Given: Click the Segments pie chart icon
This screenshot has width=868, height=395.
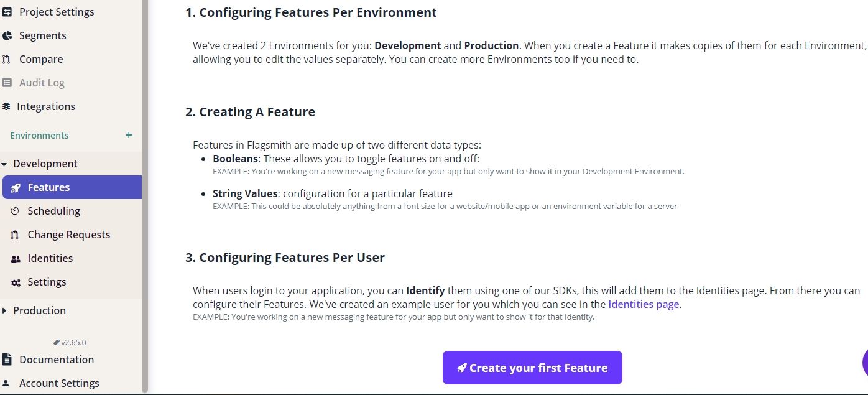Looking at the screenshot, I should point(9,35).
